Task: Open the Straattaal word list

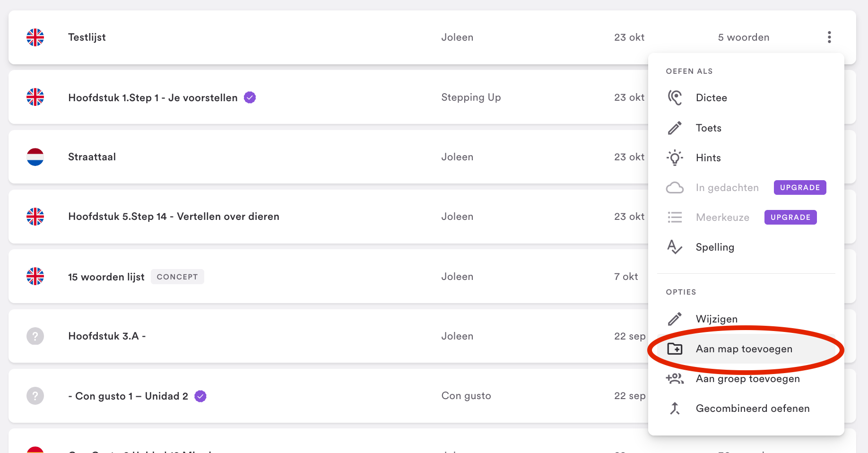Action: 92,157
